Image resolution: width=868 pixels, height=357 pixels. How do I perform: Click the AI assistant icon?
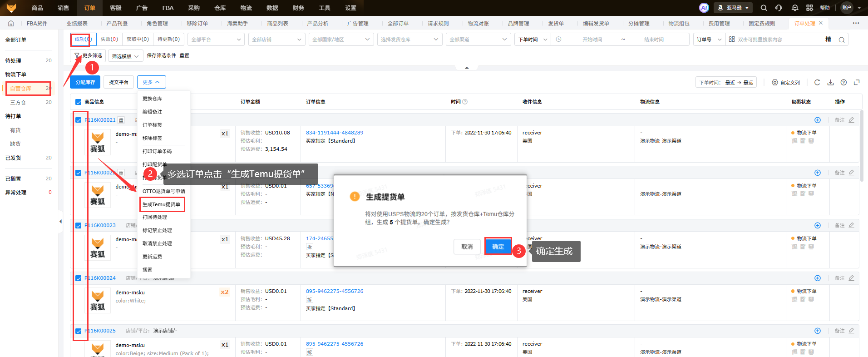704,8
